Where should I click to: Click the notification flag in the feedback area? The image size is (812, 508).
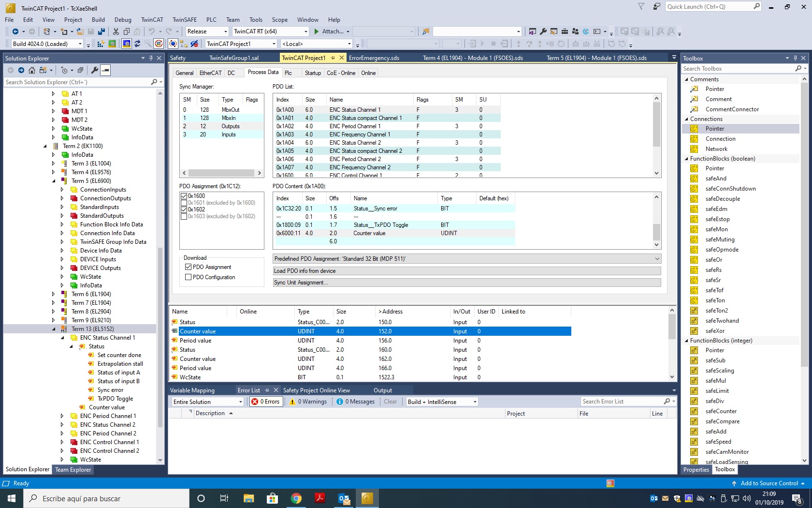click(641, 6)
